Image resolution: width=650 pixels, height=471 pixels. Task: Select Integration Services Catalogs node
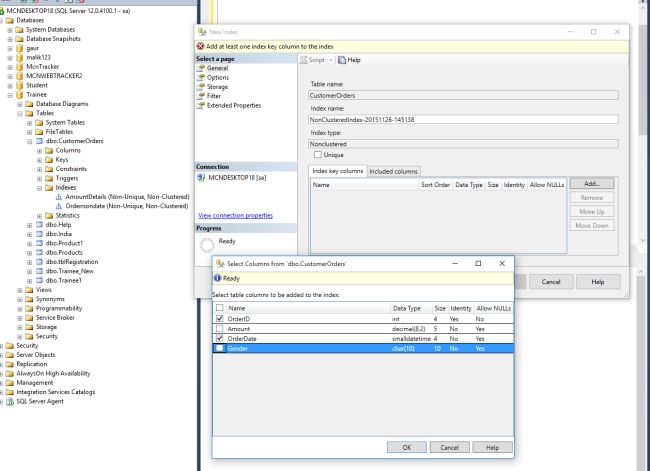pos(56,392)
